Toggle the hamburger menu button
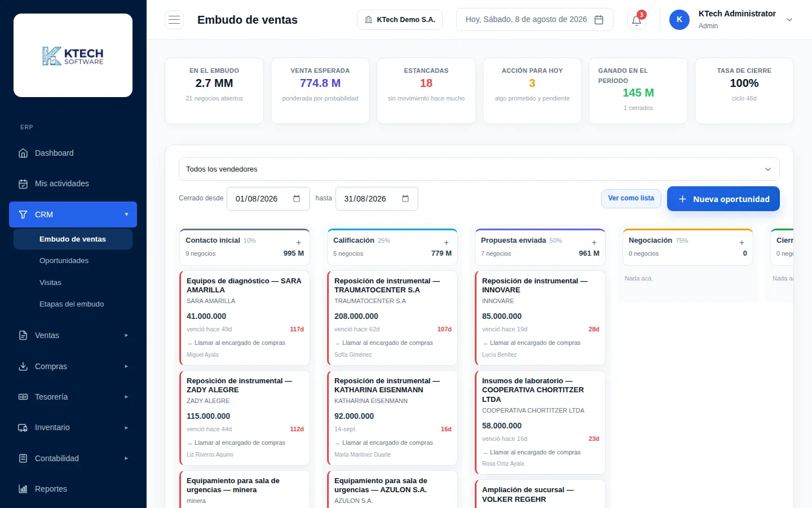812x508 pixels. [x=174, y=20]
